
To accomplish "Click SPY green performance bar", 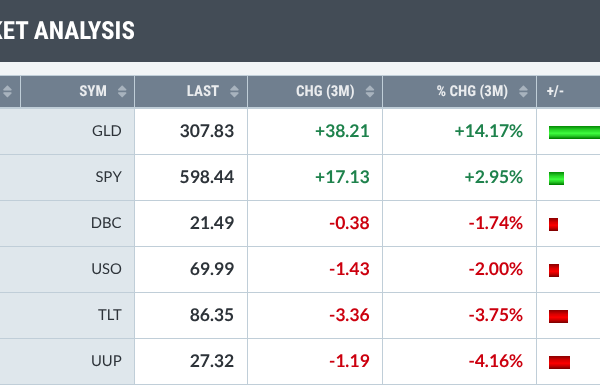I will click(556, 178).
